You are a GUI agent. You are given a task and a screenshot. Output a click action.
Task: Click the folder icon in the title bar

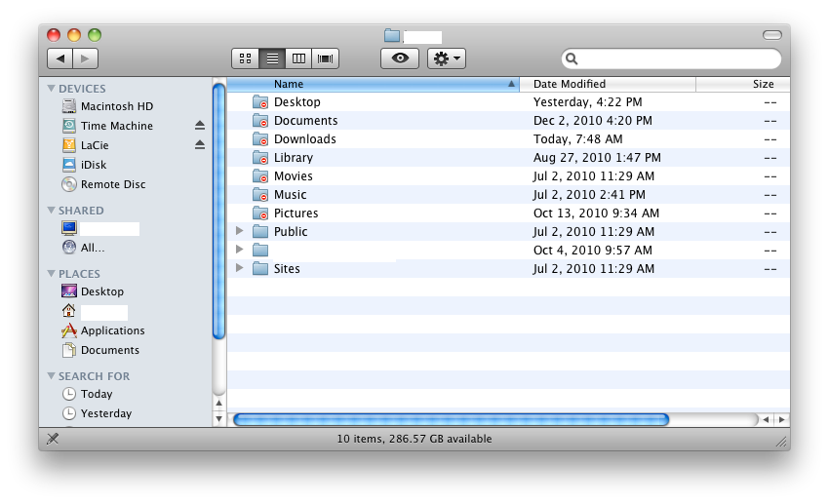[392, 35]
